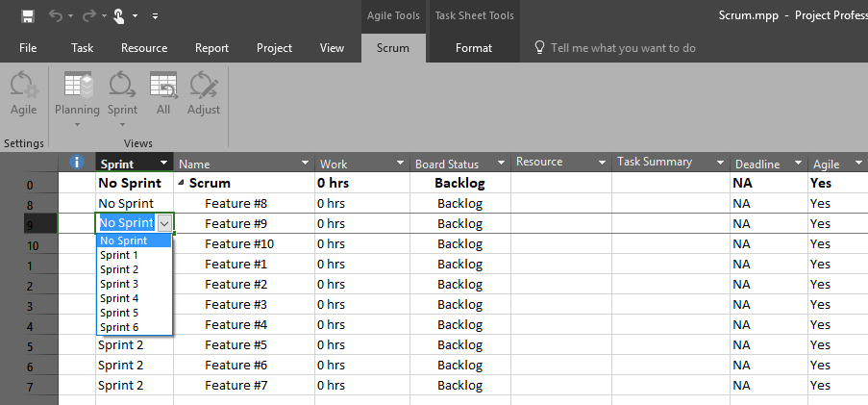
Task: Choose Sprint 6 in the sprint list
Action: pyautogui.click(x=119, y=327)
